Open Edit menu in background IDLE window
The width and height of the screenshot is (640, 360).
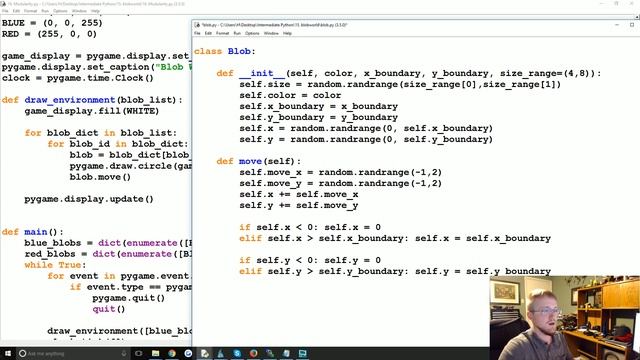point(16,11)
